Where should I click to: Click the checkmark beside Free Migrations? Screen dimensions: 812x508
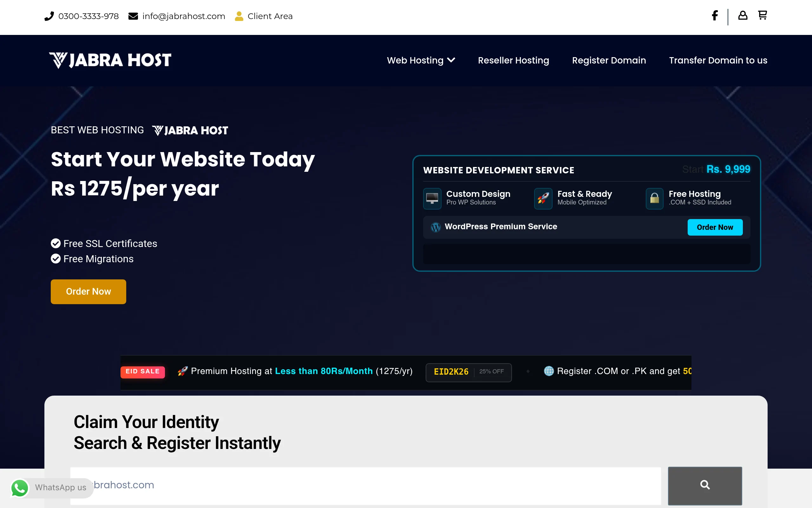pos(56,259)
